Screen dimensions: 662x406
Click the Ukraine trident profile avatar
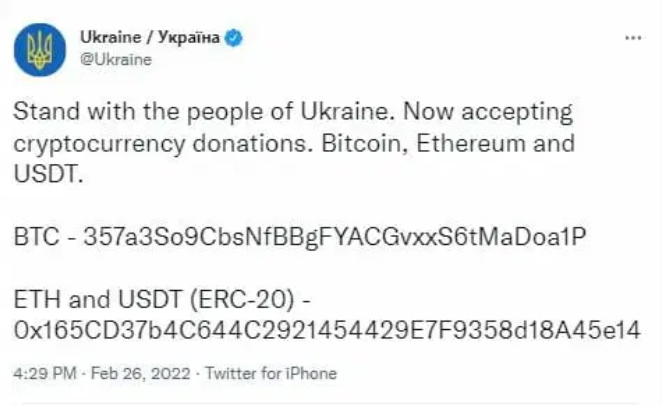[39, 47]
